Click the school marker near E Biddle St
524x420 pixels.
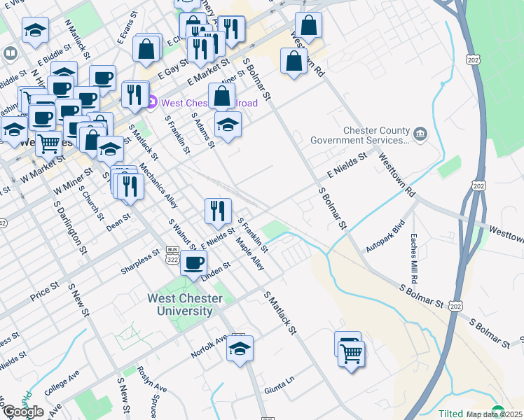[x=36, y=32]
